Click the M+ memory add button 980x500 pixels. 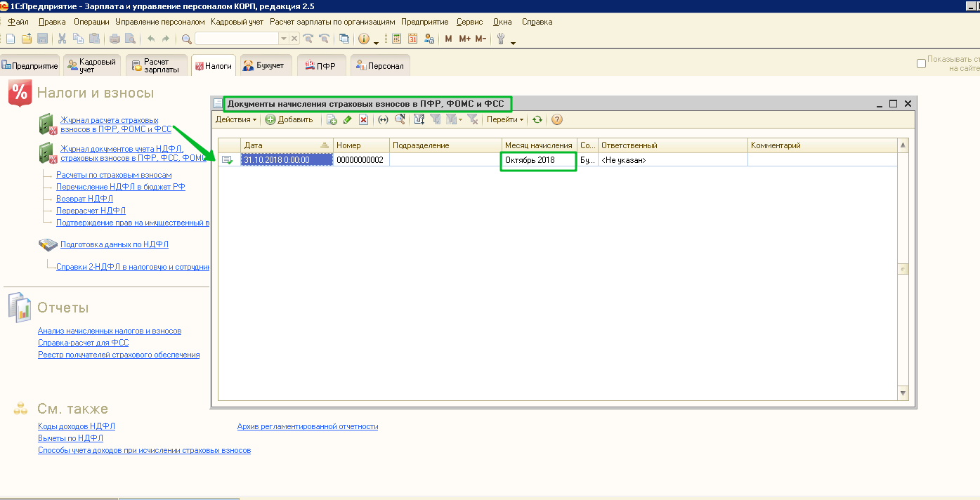coord(464,39)
